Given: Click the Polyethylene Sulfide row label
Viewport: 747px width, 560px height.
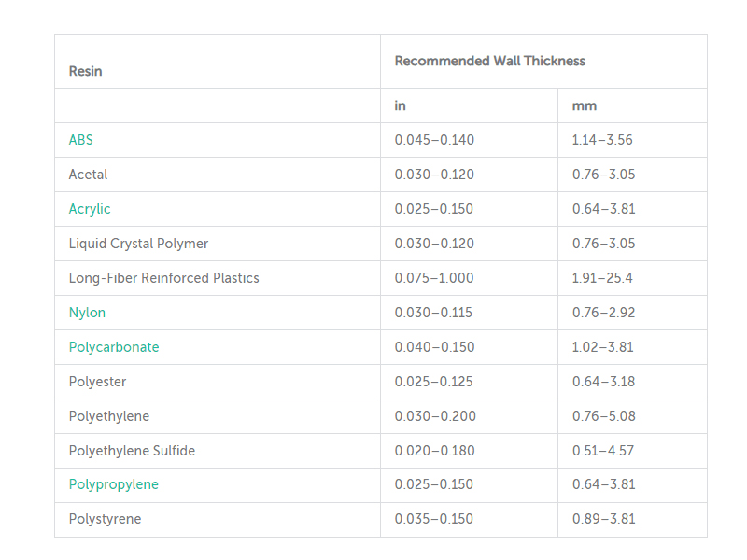Looking at the screenshot, I should [x=132, y=451].
